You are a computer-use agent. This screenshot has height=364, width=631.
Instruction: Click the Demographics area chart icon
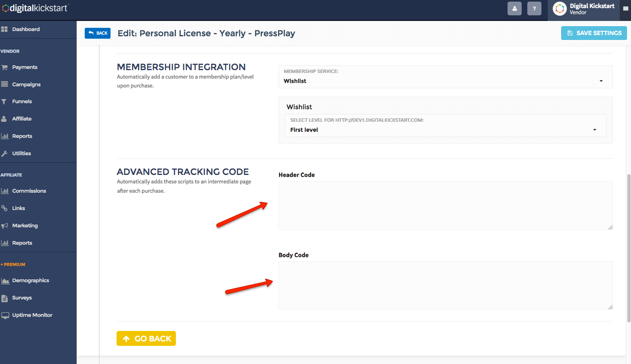point(5,281)
